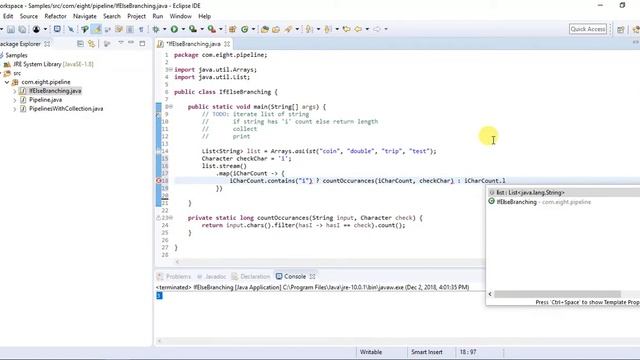640x360 pixels.
Task: Choose IfElseBranching completion proposal
Action: click(565, 202)
